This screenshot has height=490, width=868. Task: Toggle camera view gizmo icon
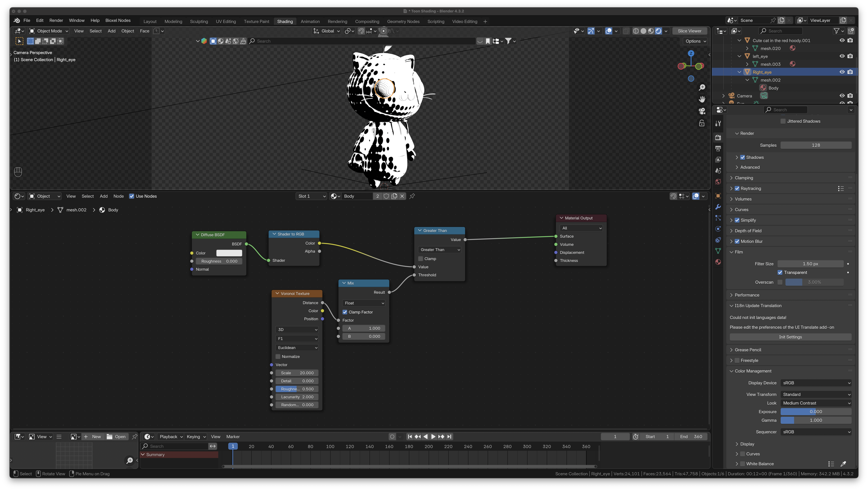[x=702, y=111]
